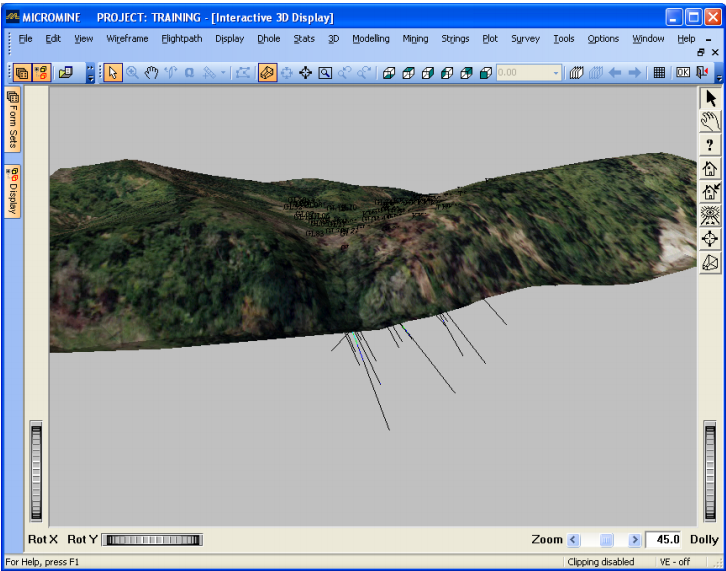This screenshot has width=726, height=571.
Task: Click the Zoom right arrow button
Action: [x=635, y=540]
